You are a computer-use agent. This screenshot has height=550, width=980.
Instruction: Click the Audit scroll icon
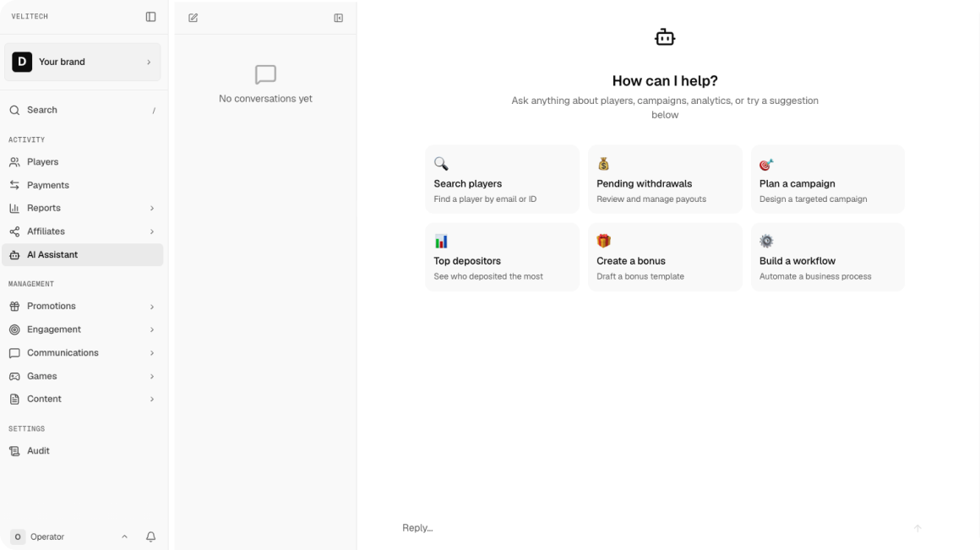coord(14,450)
